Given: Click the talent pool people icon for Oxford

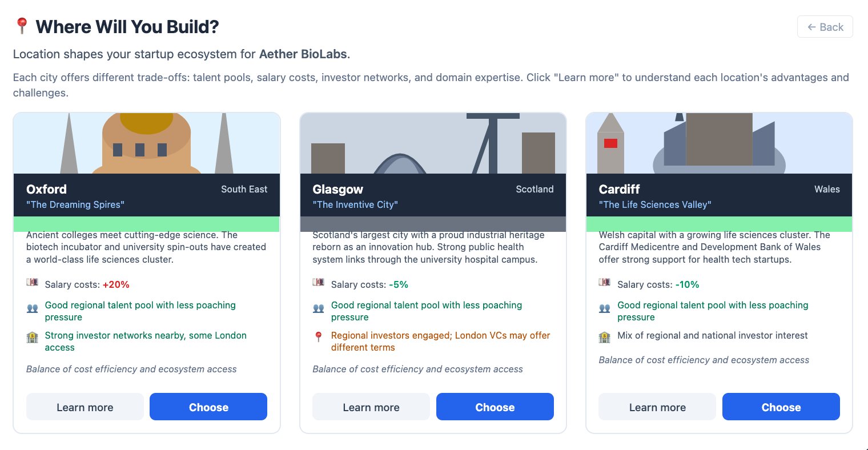Looking at the screenshot, I should click(x=33, y=308).
